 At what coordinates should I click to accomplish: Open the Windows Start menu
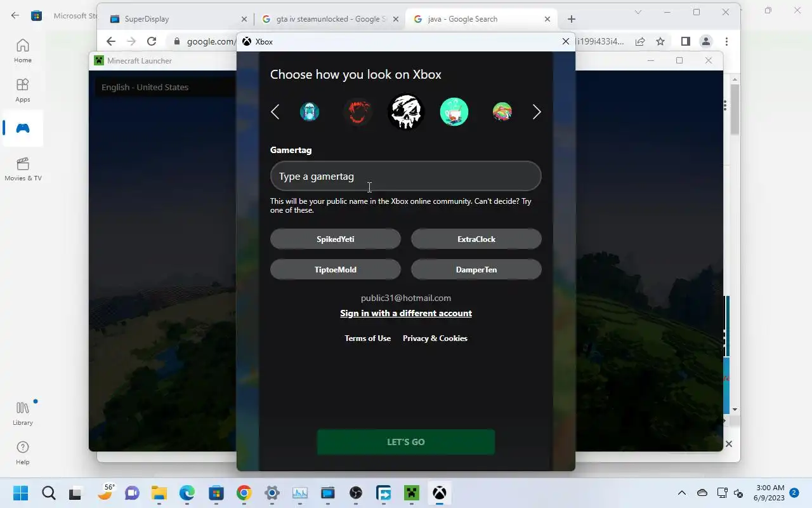point(20,493)
